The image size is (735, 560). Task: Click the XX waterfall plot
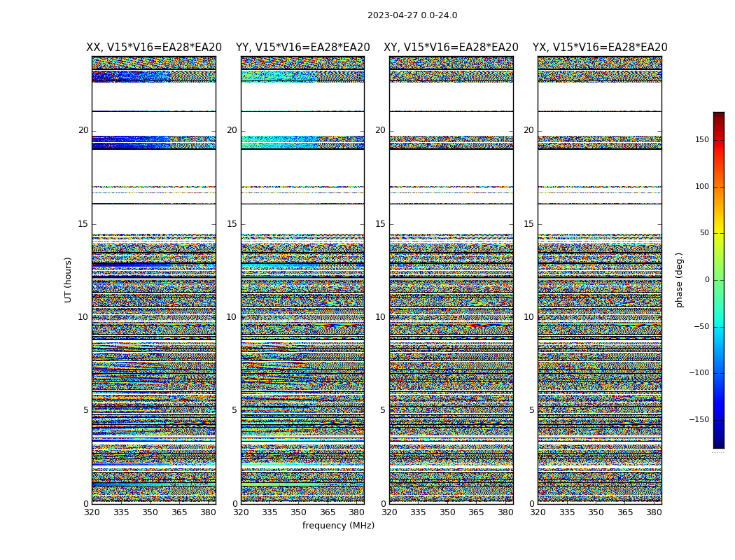(154, 280)
